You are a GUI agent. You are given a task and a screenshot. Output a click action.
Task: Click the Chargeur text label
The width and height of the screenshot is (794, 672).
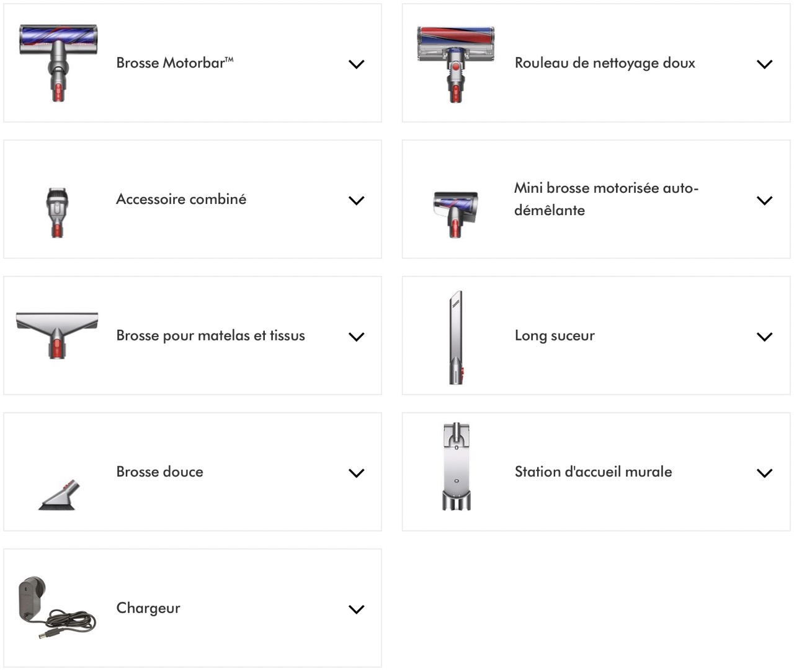point(148,608)
